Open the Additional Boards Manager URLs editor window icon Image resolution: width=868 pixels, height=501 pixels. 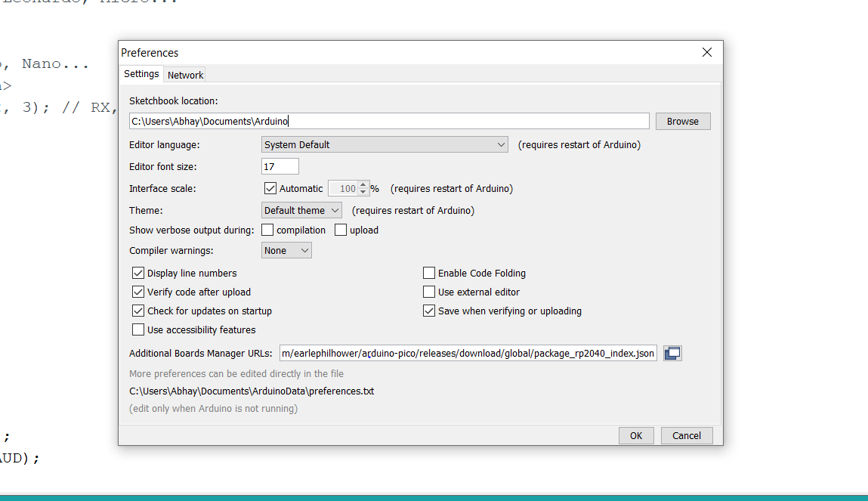(672, 353)
